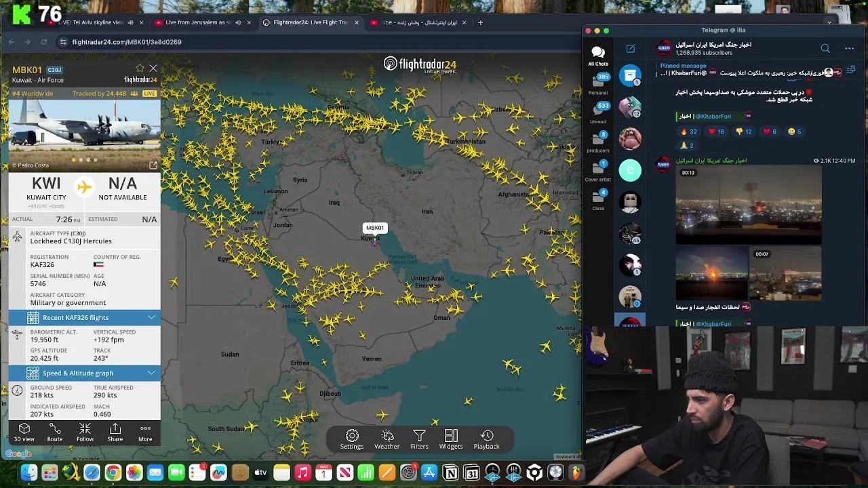The height and width of the screenshot is (488, 868).
Task: Open Finder from the Dock
Action: [x=28, y=473]
